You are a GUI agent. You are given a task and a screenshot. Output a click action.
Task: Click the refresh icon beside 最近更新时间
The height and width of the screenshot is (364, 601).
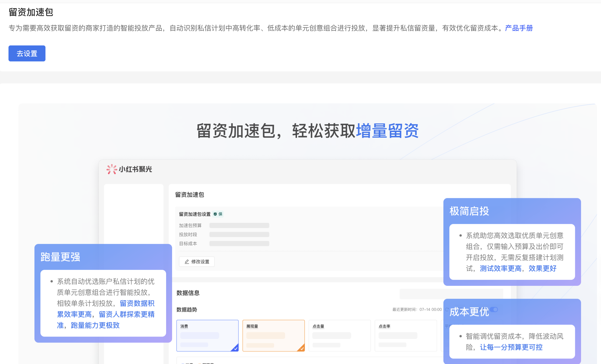point(447,309)
